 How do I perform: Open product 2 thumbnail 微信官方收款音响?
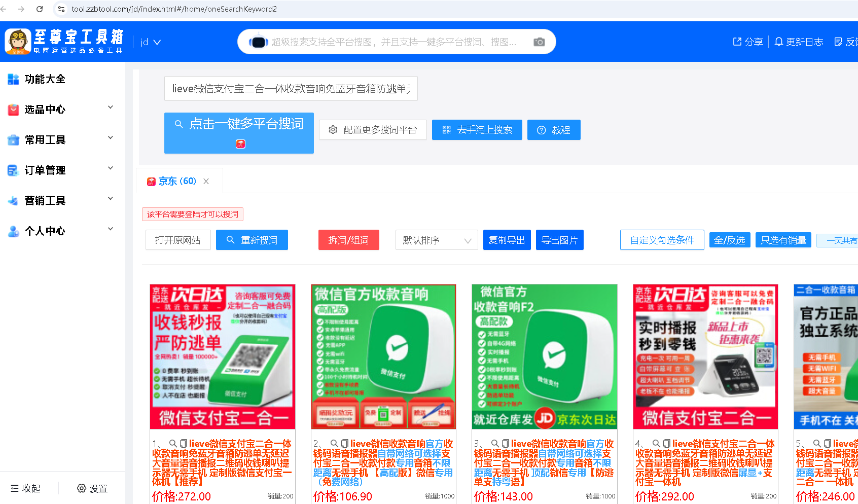(383, 357)
